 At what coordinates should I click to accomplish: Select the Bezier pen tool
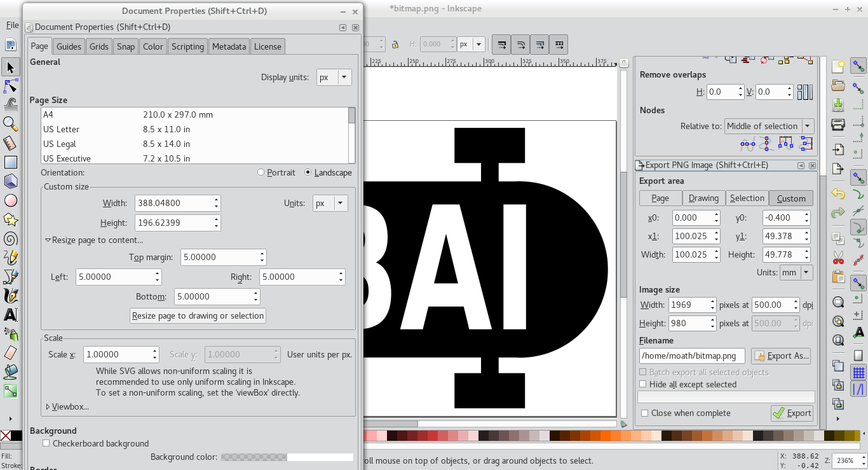[x=10, y=277]
